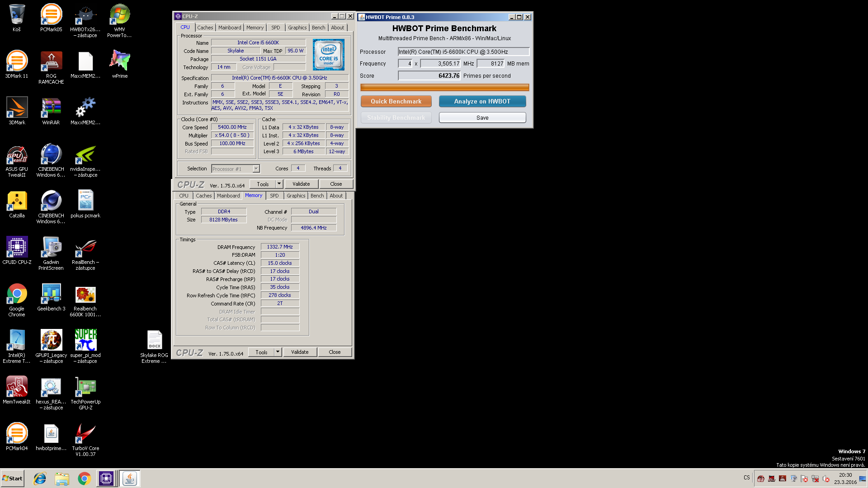Screen dimensions: 868x488
Task: Switch to Java HWBOT Prime taskbar button
Action: tap(130, 479)
